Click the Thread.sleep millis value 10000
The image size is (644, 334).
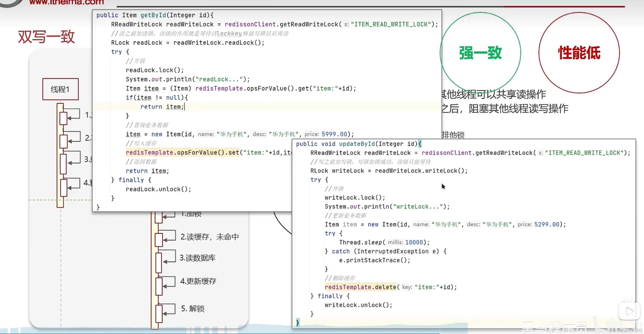coord(414,242)
